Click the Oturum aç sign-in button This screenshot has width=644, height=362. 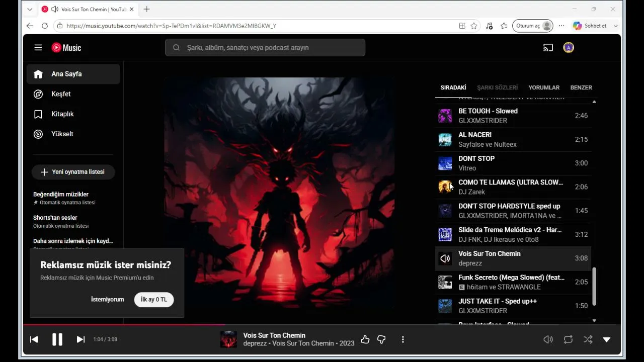coord(533,26)
